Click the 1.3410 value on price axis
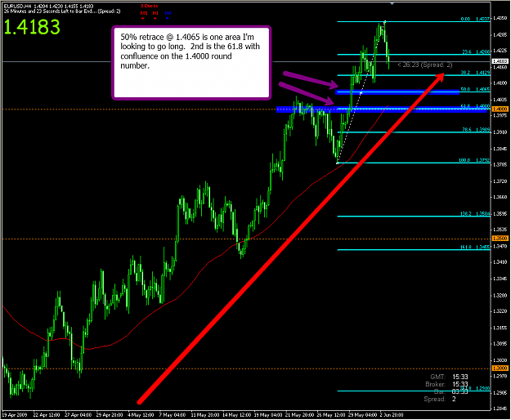511x420 pixels. [500, 262]
